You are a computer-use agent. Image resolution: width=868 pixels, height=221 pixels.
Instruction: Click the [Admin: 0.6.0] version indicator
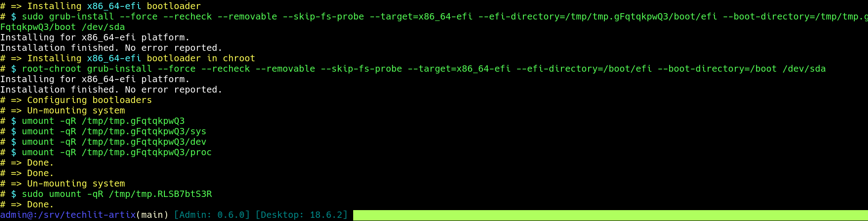(212, 215)
